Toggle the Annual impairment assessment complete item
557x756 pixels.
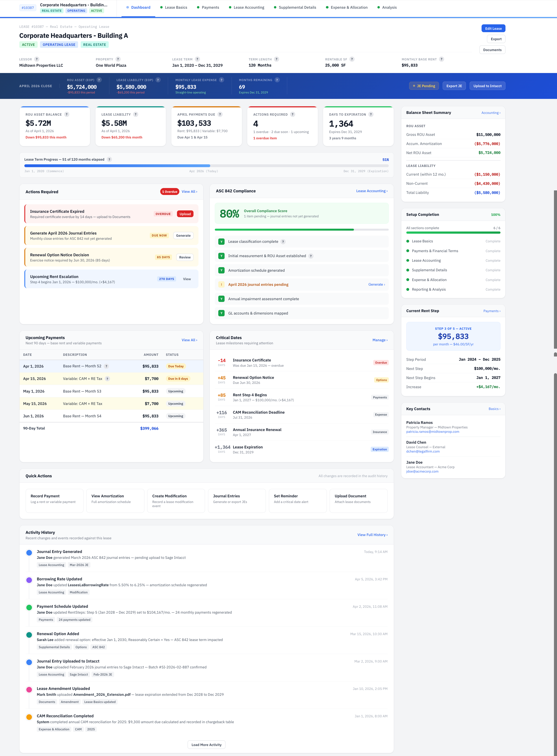(x=222, y=299)
